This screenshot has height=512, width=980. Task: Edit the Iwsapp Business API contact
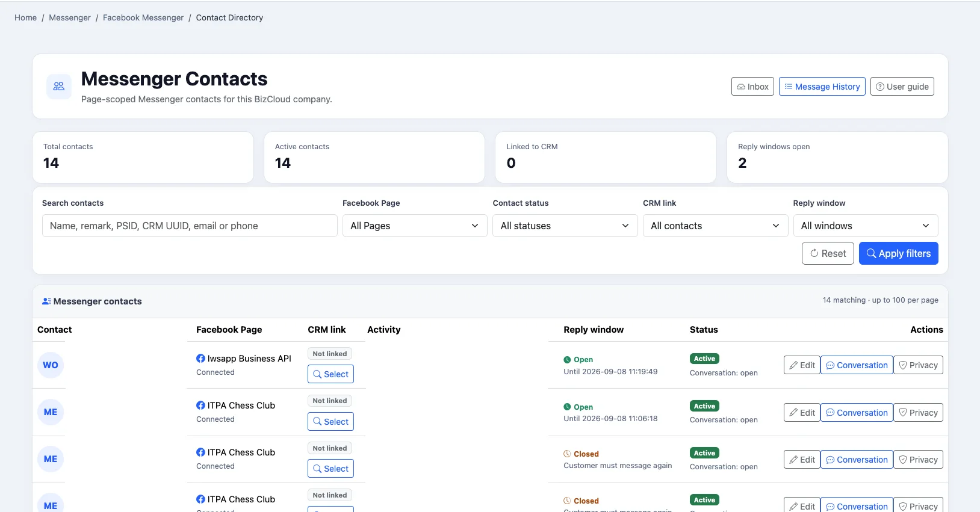802,365
